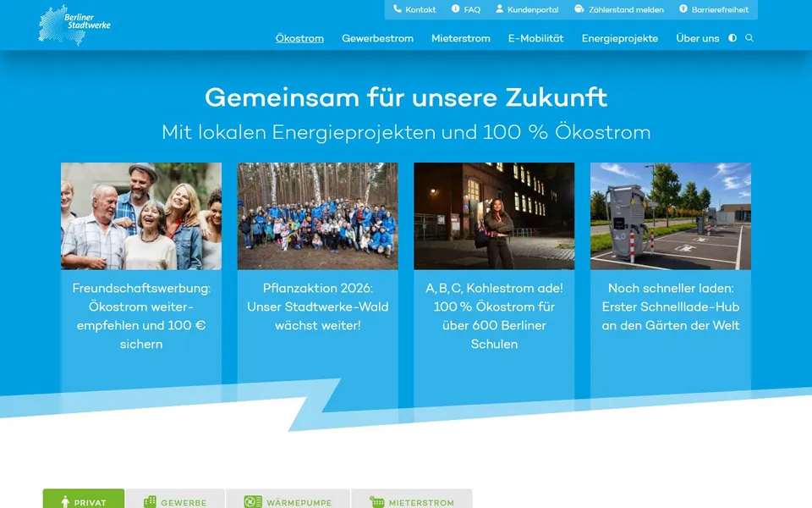Click the meter icon beside Zählerstand melden
Screen dimensions: 812x508
click(579, 8)
